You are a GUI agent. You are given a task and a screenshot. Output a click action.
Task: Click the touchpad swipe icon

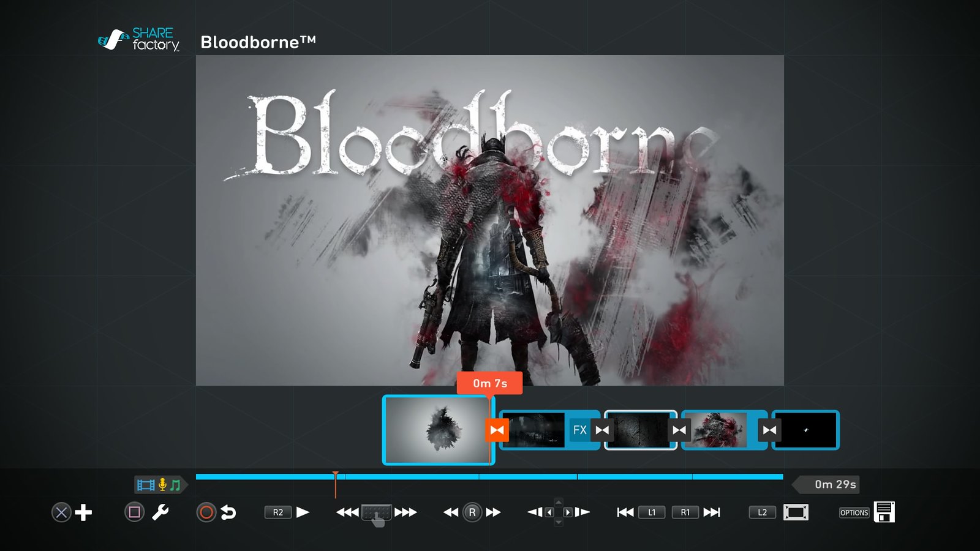coord(376,514)
